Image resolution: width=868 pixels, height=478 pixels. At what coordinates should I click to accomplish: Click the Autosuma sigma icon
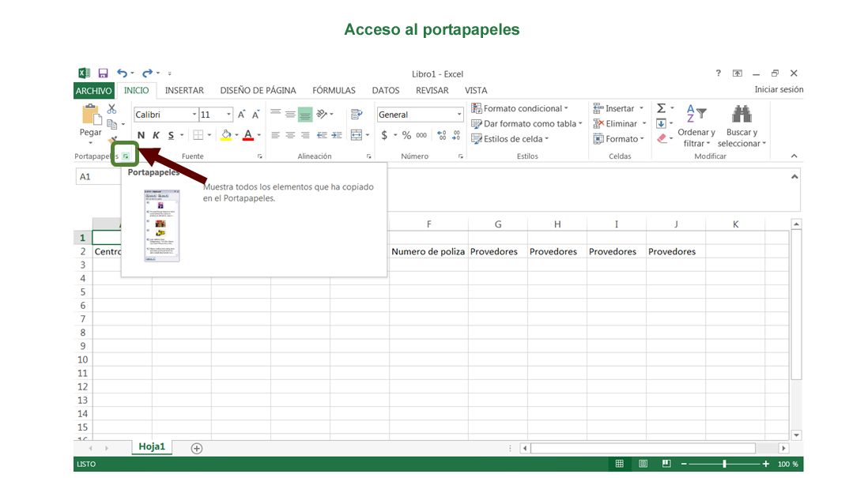coord(661,108)
